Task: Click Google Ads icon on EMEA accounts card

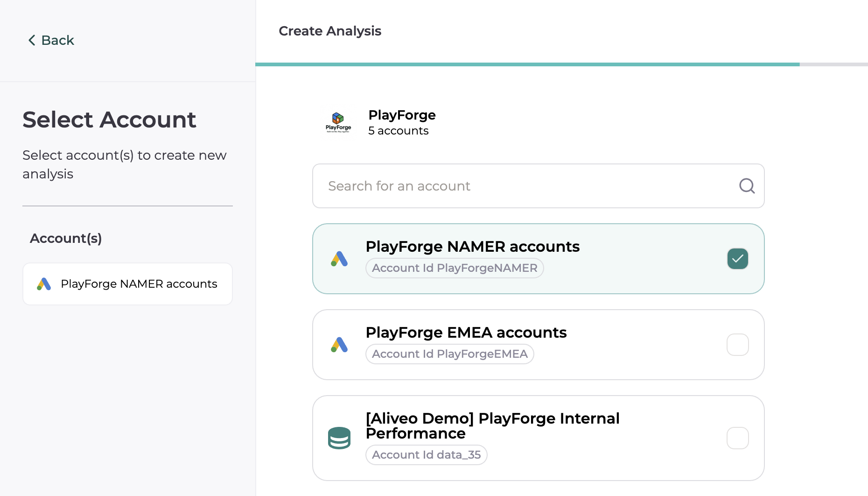Action: click(339, 345)
